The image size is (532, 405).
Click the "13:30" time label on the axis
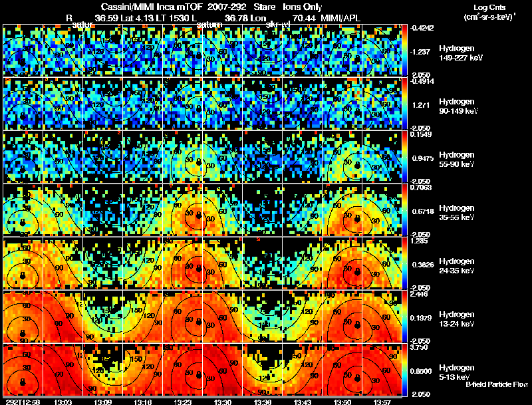[223, 402]
